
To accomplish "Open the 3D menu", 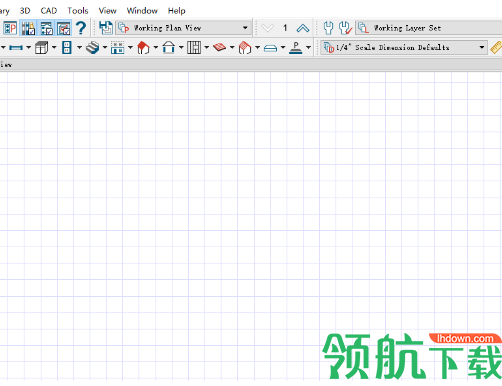I will [25, 11].
